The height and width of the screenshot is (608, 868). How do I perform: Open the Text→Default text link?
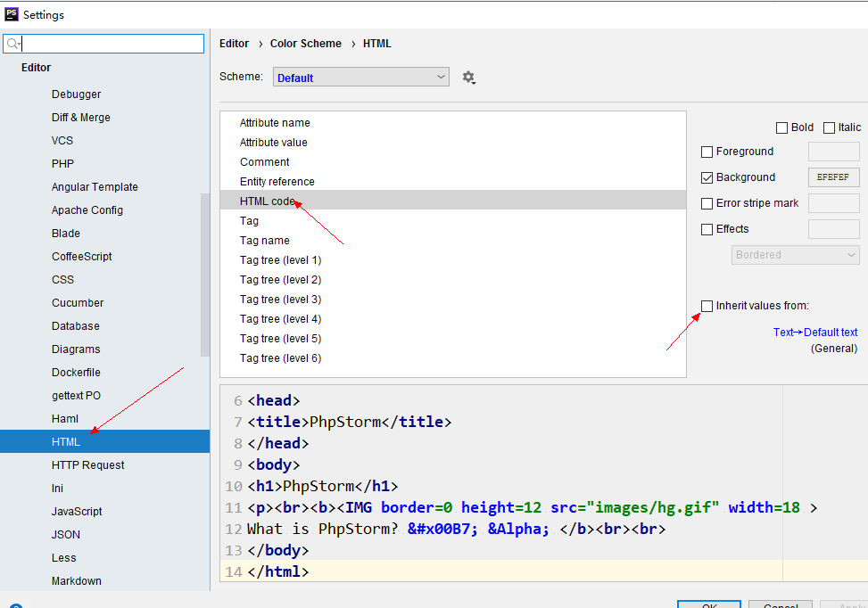pyautogui.click(x=814, y=333)
